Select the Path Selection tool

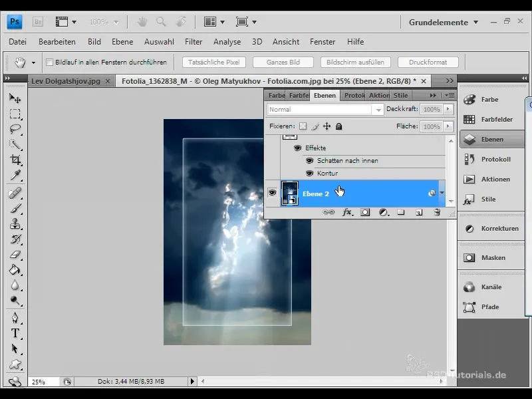click(x=15, y=348)
